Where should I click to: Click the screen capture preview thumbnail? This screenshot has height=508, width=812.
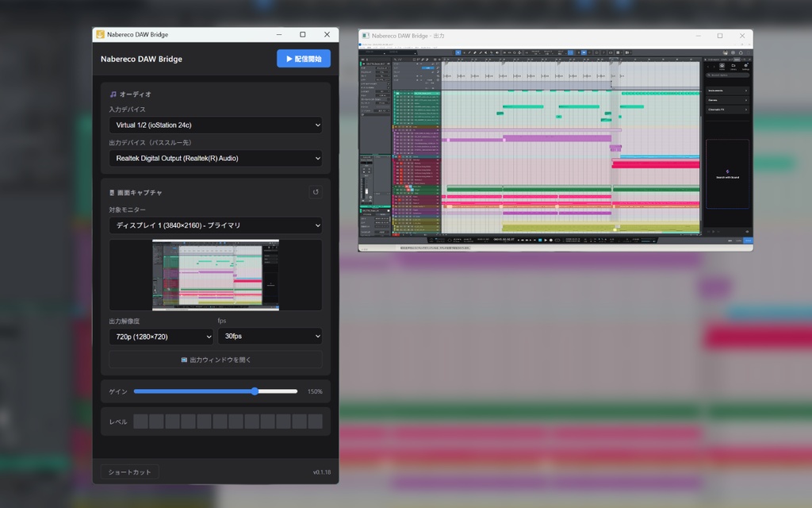[216, 275]
